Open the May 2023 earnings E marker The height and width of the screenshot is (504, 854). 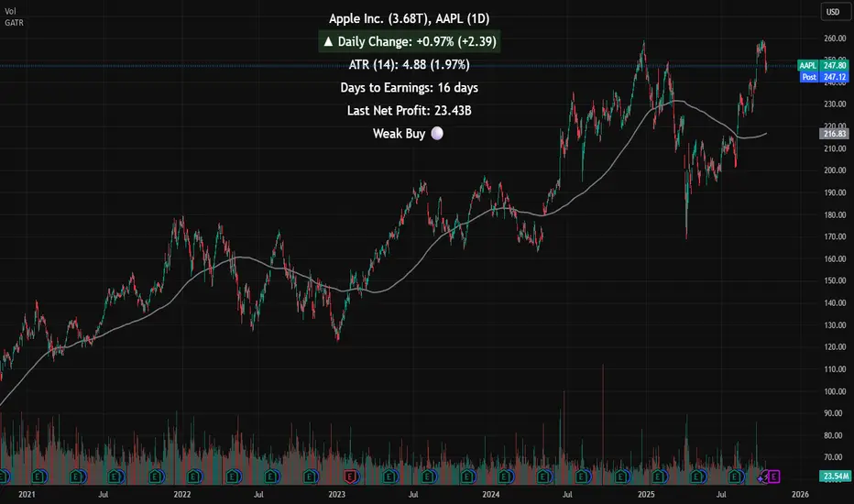(x=389, y=477)
